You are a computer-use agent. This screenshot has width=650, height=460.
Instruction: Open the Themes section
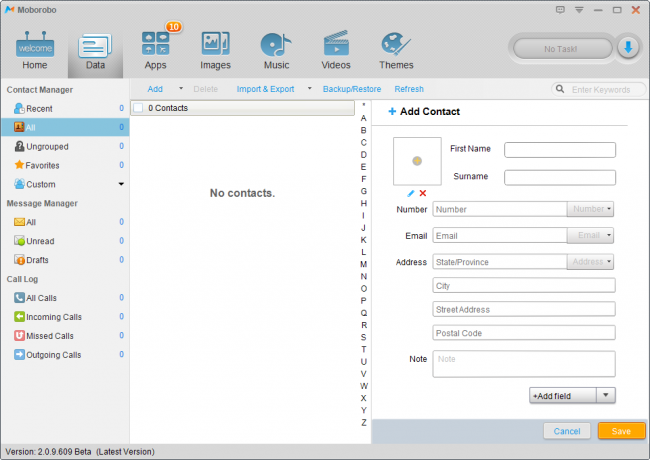point(396,50)
